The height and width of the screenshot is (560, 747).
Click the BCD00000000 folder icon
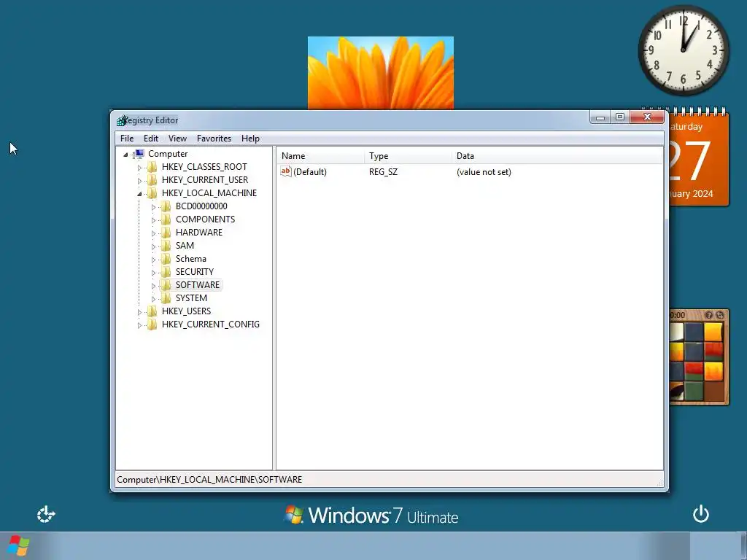coord(166,206)
